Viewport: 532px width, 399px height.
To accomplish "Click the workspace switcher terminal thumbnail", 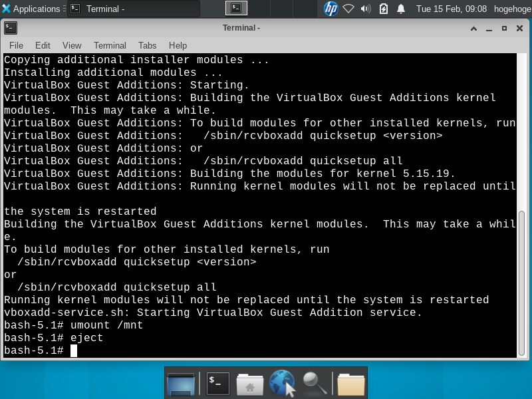I will click(237, 9).
